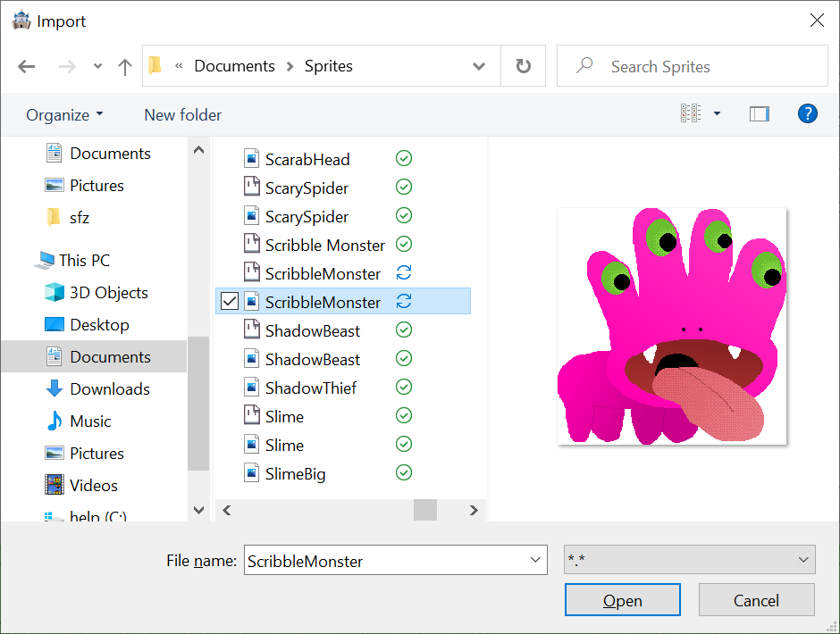The image size is (840, 634).
Task: Select ShadowBeast document file
Action: pos(302,330)
